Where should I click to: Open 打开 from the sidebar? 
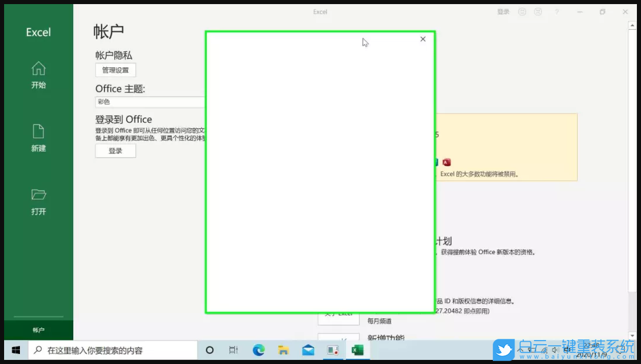(37, 201)
